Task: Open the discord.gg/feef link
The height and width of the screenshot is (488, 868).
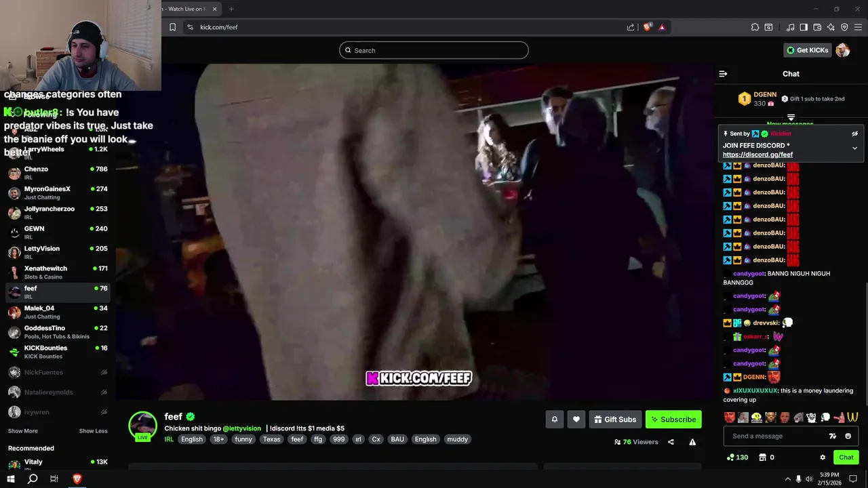Action: coord(757,155)
